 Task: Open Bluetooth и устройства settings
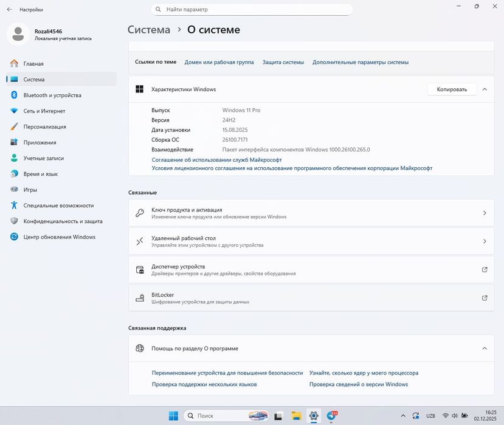point(61,95)
